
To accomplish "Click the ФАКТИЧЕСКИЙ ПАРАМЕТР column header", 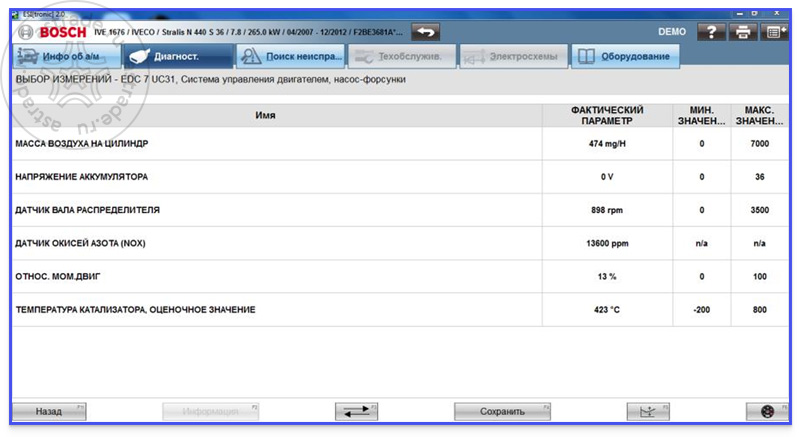I will 607,116.
